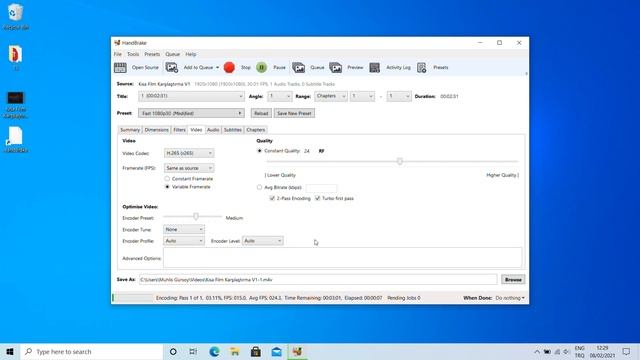Open the Video Codec dropdown
Screen dimensions: 640x360
click(189, 153)
